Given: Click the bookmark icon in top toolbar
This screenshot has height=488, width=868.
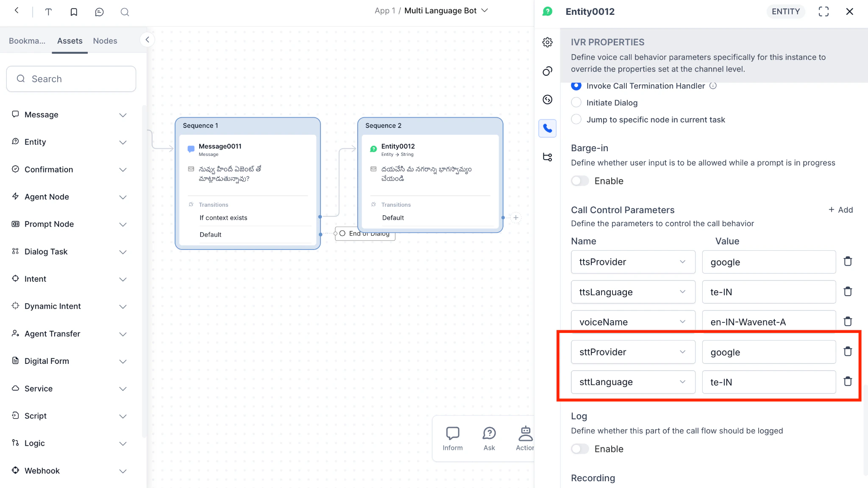Looking at the screenshot, I should click(74, 12).
